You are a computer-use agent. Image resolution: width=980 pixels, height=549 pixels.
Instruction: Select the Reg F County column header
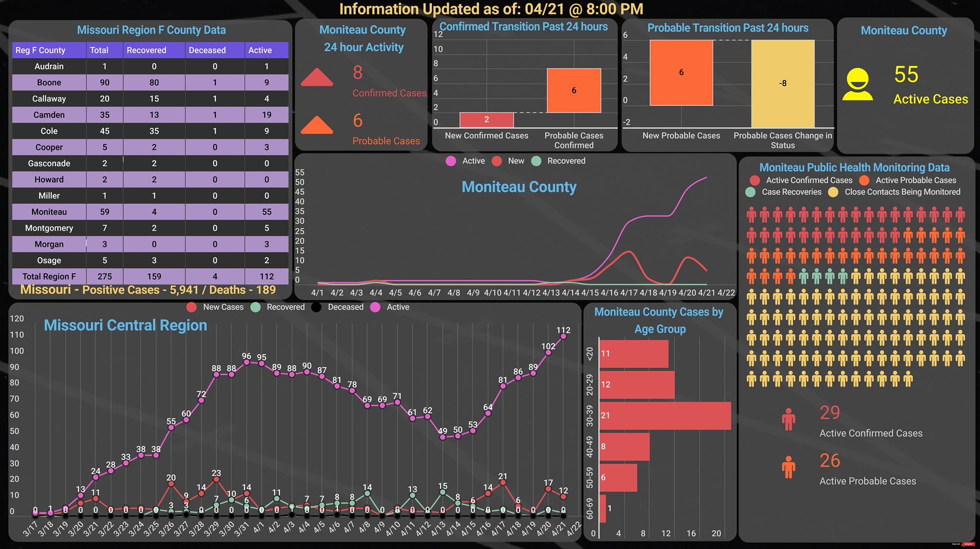[49, 50]
